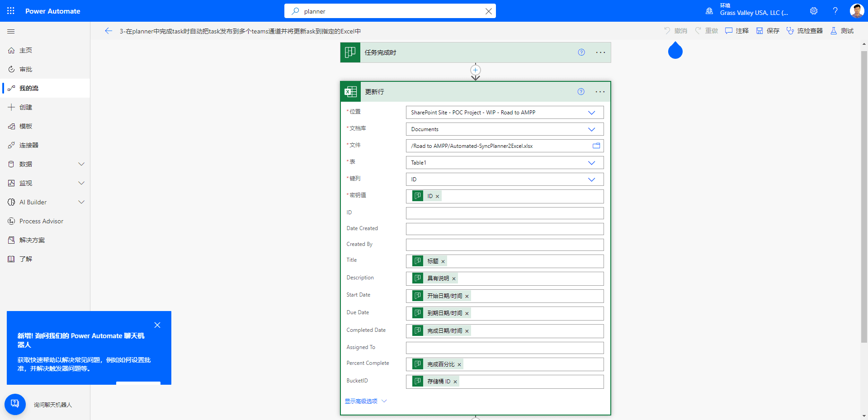Open the chatbot assistant icon
The image size is (868, 420).
pyautogui.click(x=15, y=404)
